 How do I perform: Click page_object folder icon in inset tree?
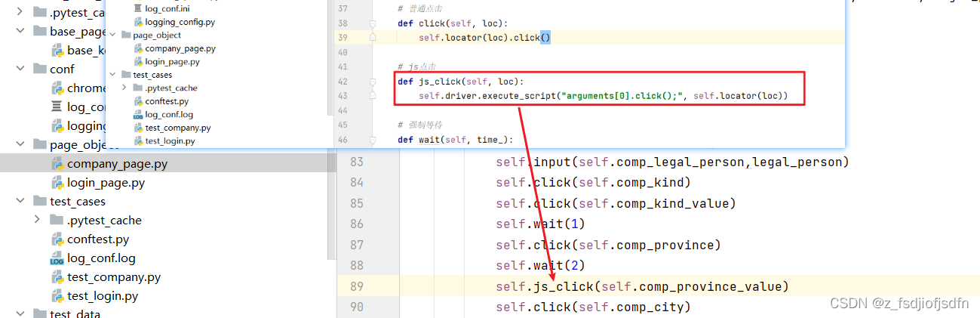(125, 35)
